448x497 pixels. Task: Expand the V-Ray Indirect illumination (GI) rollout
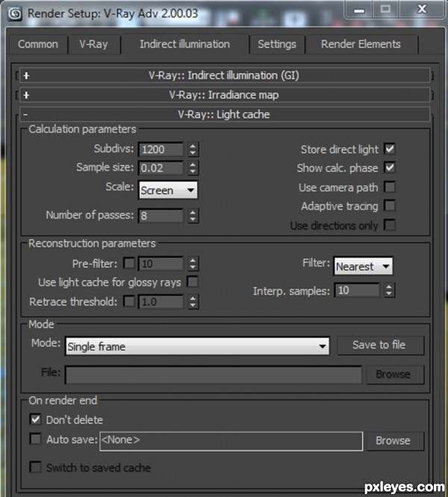pos(225,75)
